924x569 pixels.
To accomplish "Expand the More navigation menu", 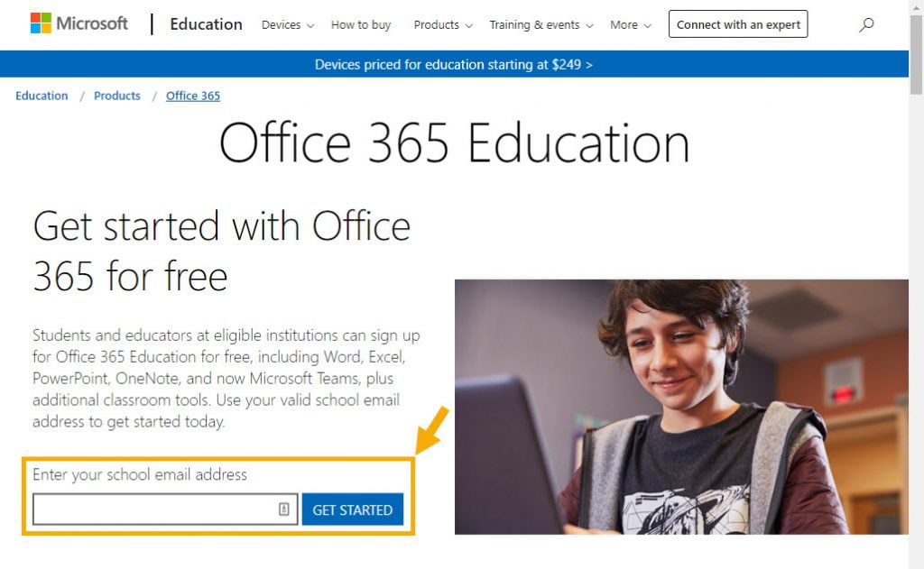I will pos(631,24).
